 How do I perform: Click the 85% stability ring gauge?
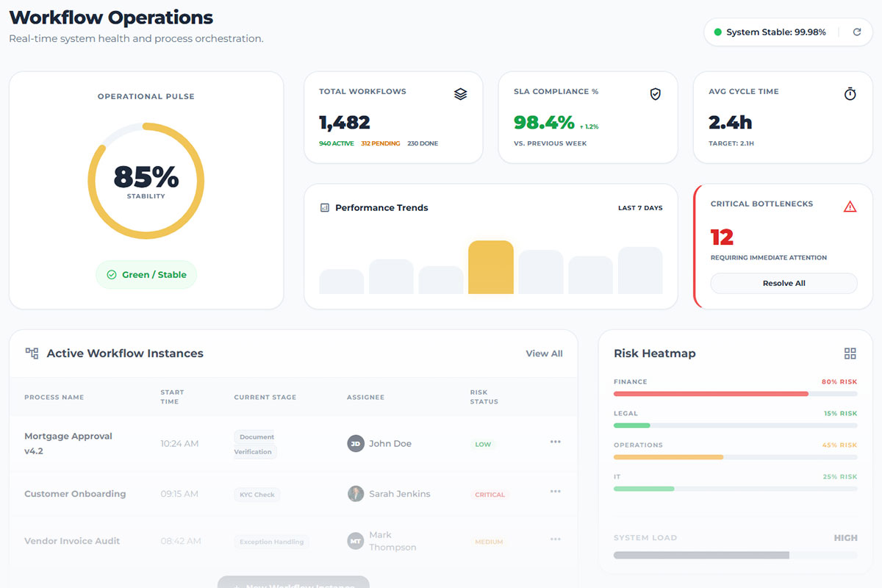pos(146,181)
